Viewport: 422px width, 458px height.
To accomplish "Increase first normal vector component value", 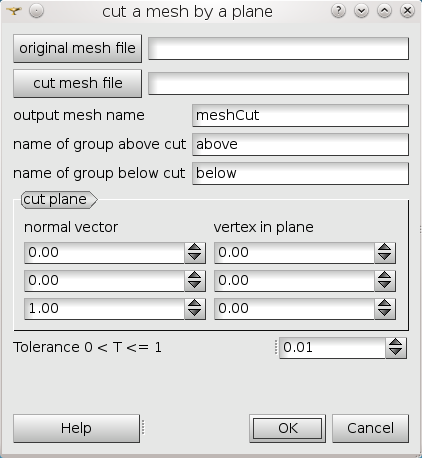I will [195, 248].
